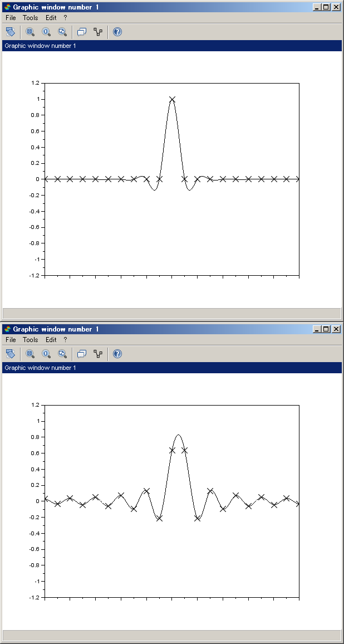Select the rotate tool in lower graphic window
344x644 pixels.
click(x=11, y=354)
